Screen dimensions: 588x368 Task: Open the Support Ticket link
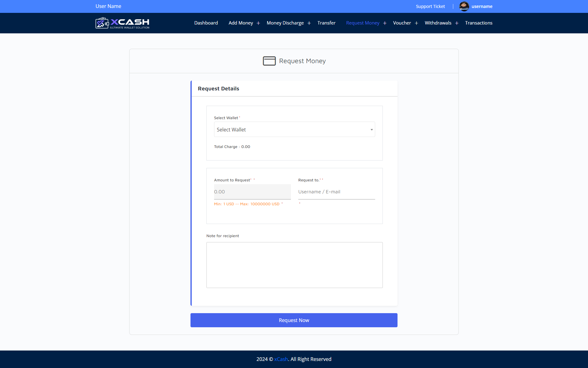(x=430, y=6)
